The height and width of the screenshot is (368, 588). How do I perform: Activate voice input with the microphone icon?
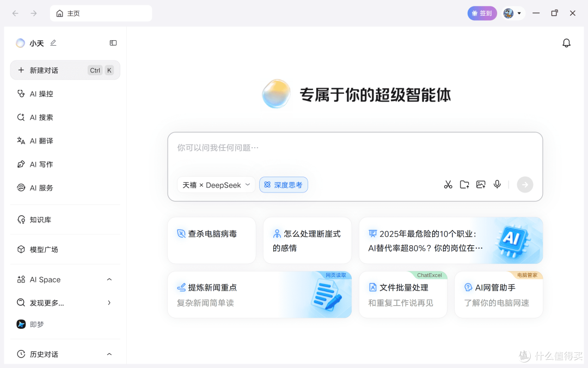[497, 184]
